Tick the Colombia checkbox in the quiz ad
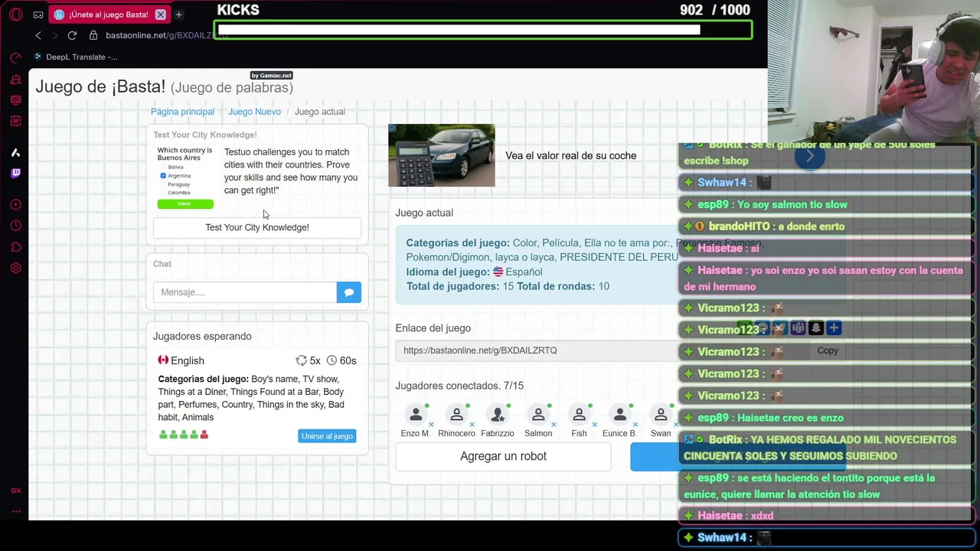The image size is (980, 551). tap(163, 193)
